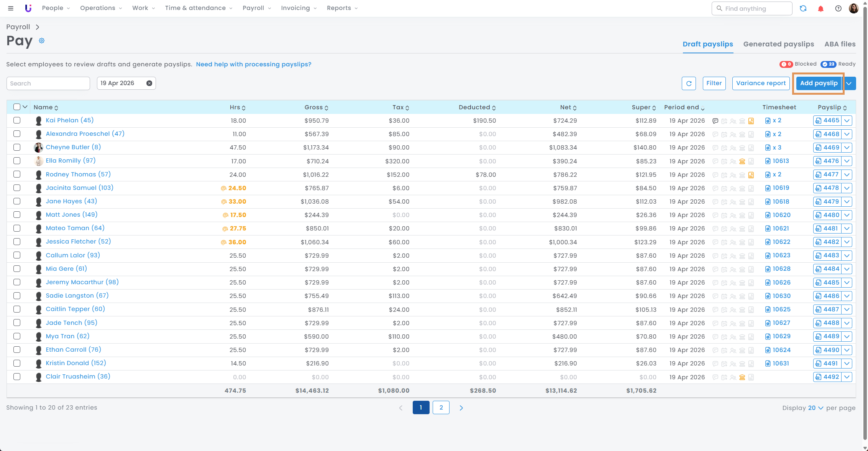The image size is (868, 451).
Task: Expand the dropdown beside payslip 4465
Action: pyautogui.click(x=847, y=121)
